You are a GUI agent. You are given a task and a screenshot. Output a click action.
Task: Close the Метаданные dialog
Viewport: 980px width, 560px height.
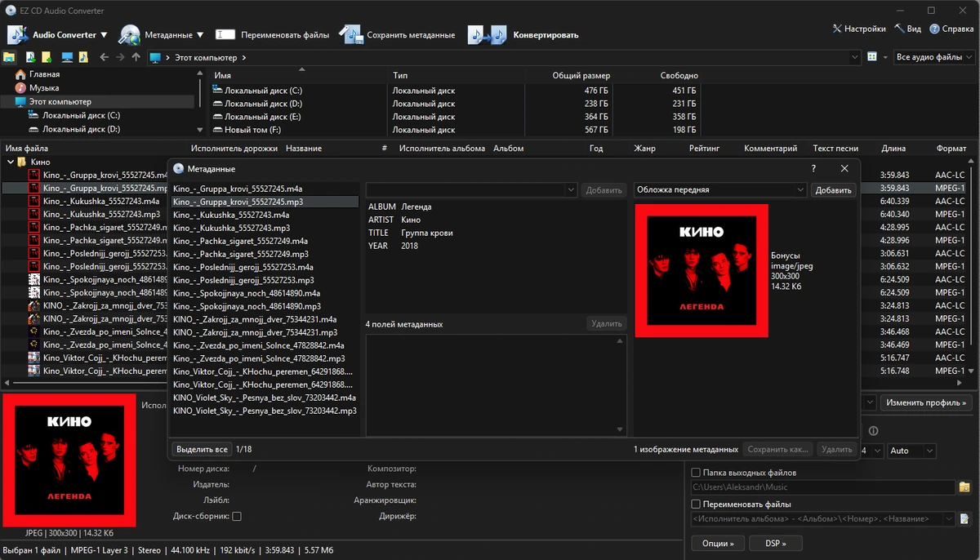(x=844, y=168)
